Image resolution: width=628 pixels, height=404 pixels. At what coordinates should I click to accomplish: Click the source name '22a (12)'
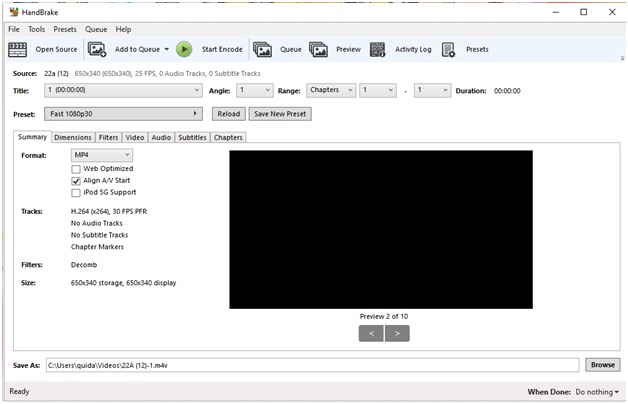56,74
